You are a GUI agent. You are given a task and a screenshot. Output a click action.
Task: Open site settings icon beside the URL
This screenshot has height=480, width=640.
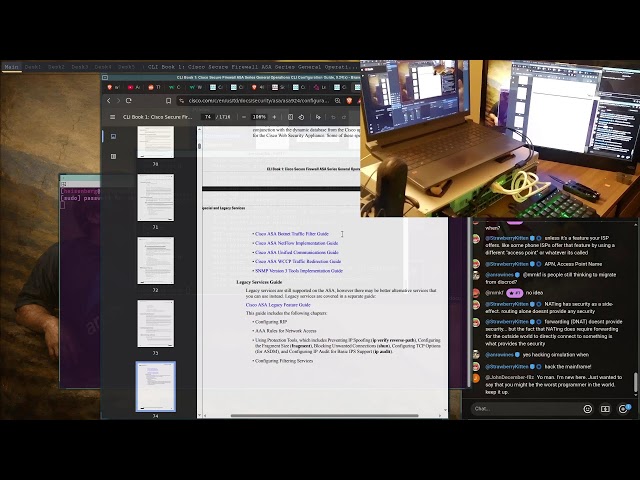pyautogui.click(x=182, y=100)
